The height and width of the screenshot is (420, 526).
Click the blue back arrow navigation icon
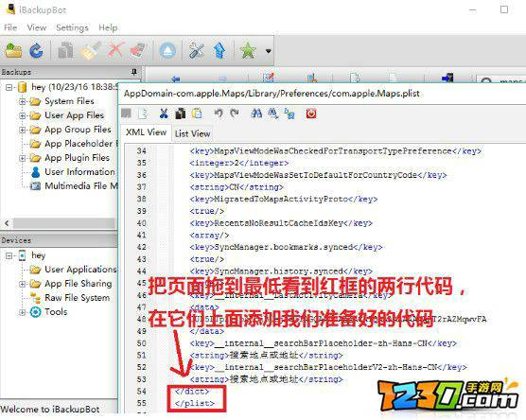click(175, 79)
